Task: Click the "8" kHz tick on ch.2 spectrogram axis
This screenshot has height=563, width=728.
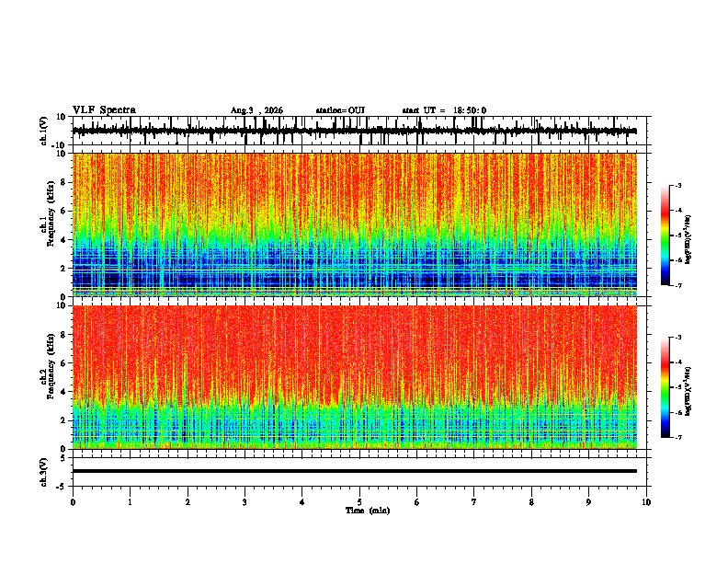Action: 63,335
